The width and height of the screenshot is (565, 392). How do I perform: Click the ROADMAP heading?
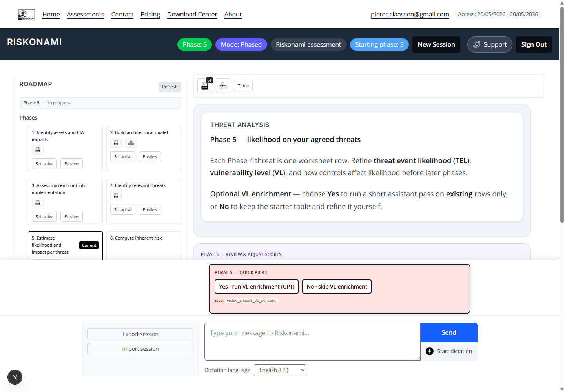[x=36, y=84]
